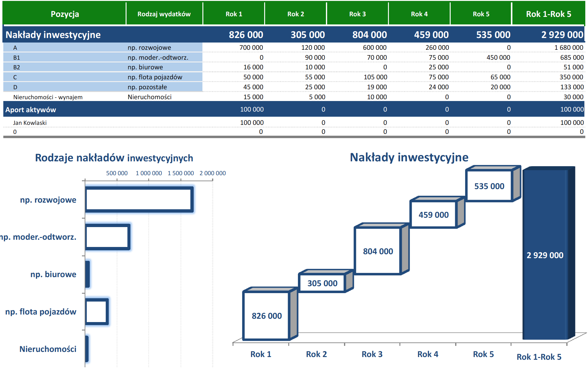Select the Rok 1-Rok 5 header cell
The image size is (588, 389).
click(549, 14)
